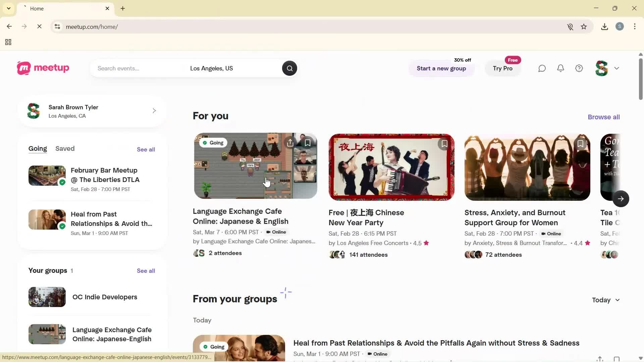Open the Today filter dropdown

606,300
